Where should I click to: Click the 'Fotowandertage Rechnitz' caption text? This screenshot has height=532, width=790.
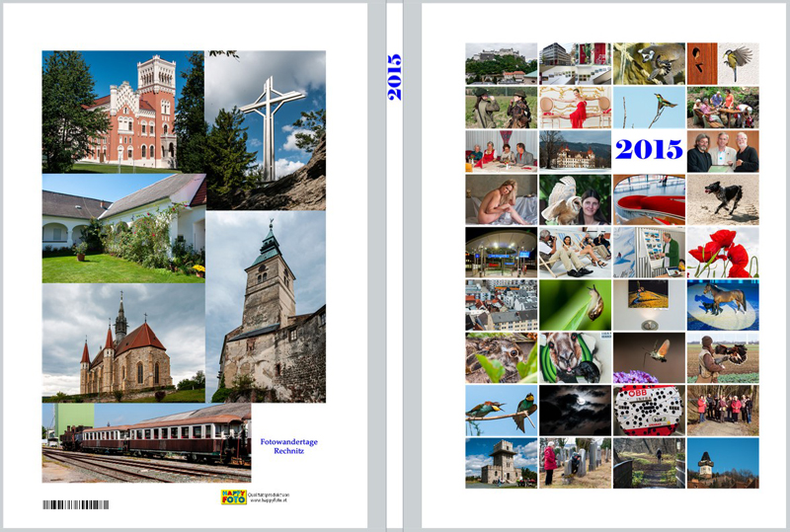pyautogui.click(x=288, y=446)
